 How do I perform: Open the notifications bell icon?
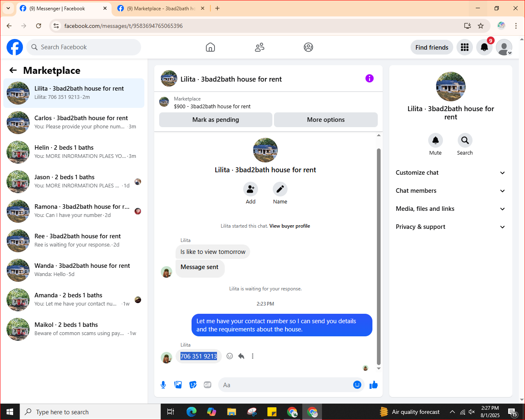pos(484,47)
